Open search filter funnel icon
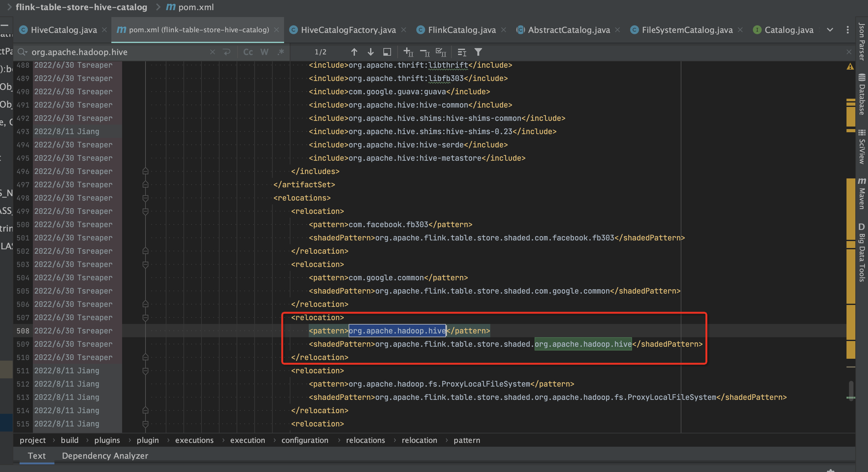This screenshot has height=472, width=868. coord(478,52)
